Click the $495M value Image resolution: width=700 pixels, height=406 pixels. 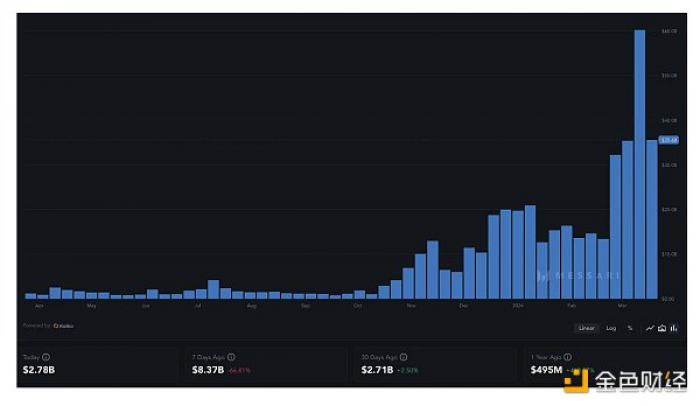click(x=546, y=370)
